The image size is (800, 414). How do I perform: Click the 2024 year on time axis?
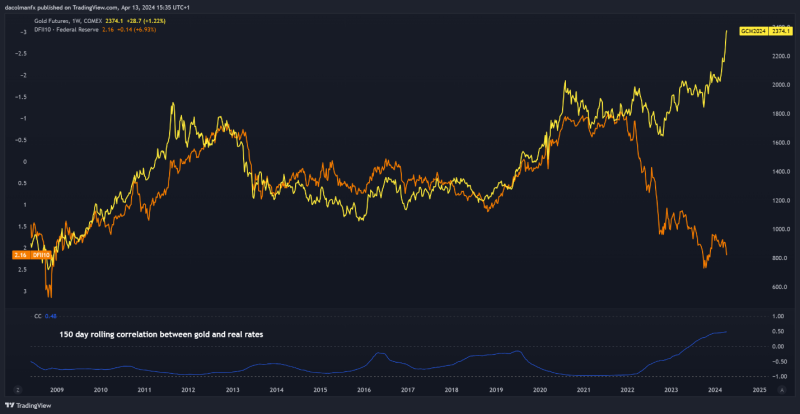[715, 389]
